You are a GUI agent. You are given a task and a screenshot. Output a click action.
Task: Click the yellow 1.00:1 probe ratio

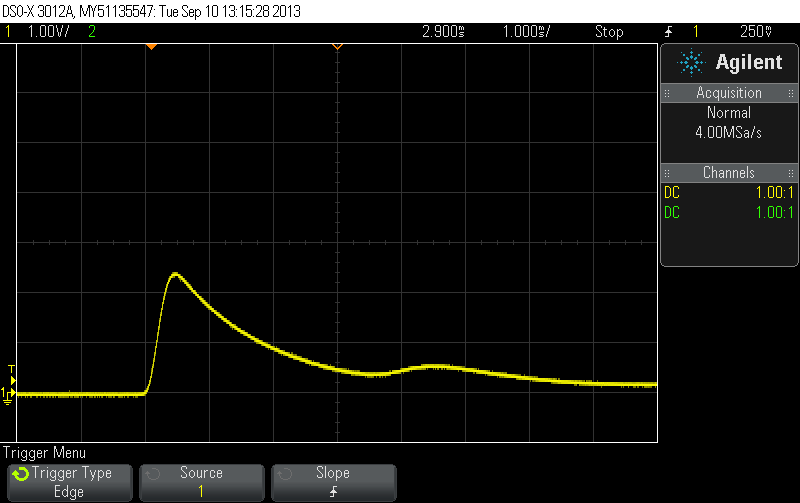pos(774,193)
